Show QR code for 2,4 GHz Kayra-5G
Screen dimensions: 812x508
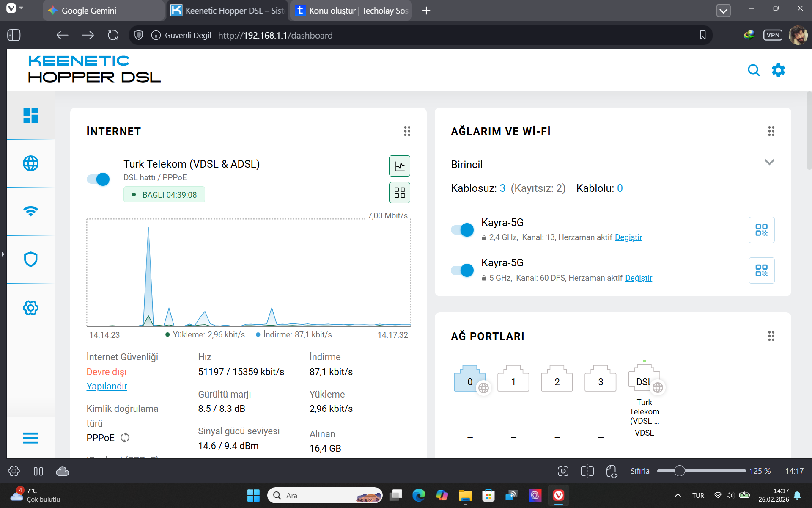(x=761, y=230)
